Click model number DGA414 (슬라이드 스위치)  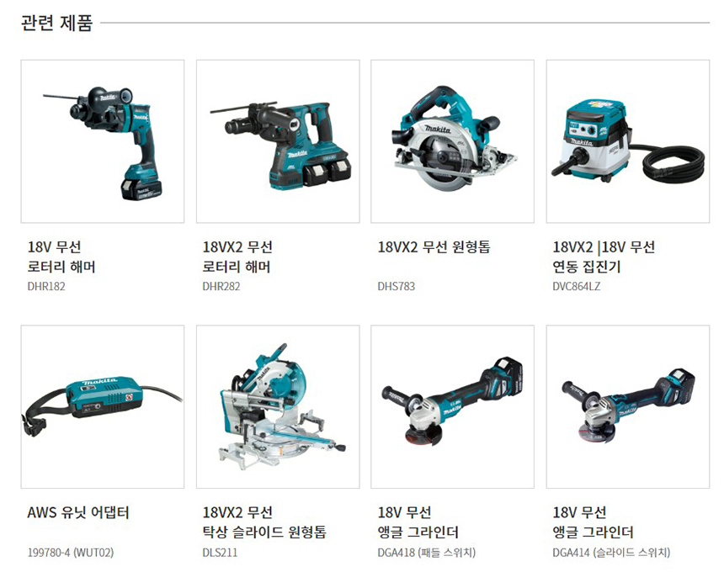(611, 553)
